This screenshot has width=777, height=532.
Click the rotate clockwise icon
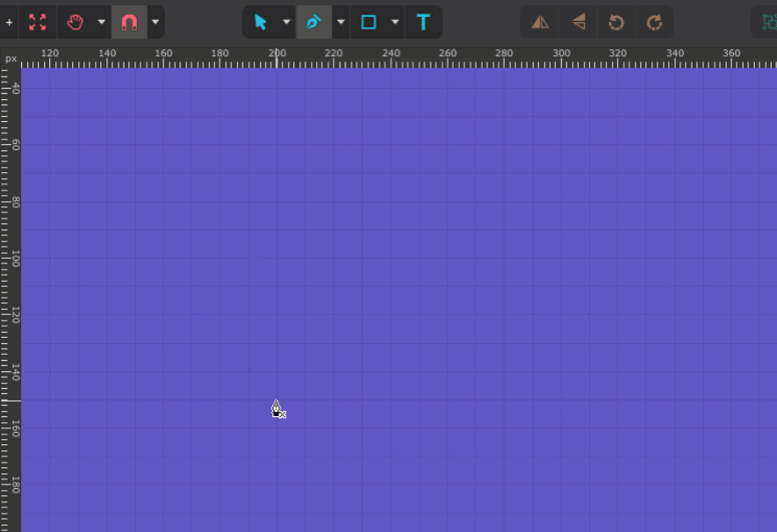point(654,22)
